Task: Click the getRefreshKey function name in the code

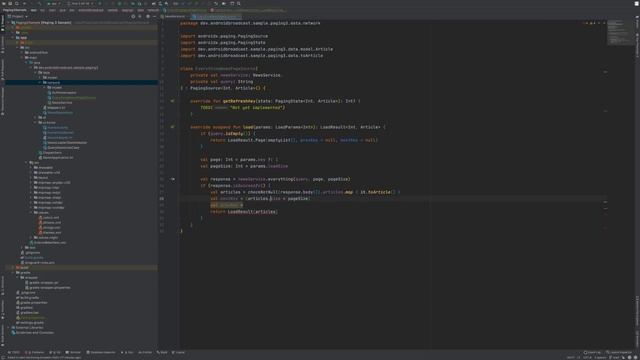Action: [x=239, y=101]
